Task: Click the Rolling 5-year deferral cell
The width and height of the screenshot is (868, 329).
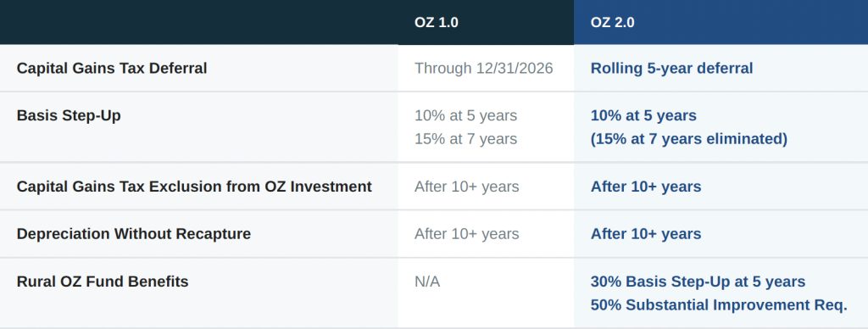Action: point(672,68)
